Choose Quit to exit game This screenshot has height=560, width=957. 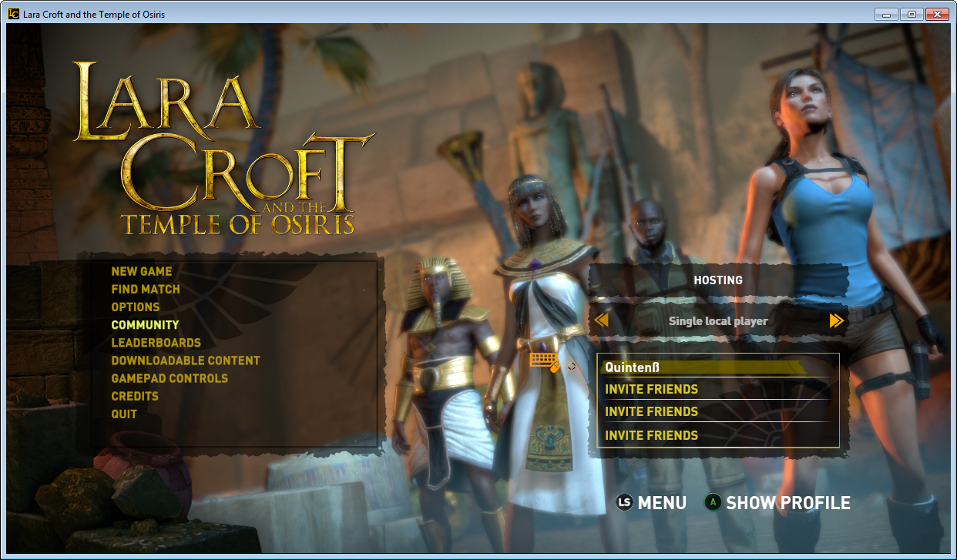point(124,413)
